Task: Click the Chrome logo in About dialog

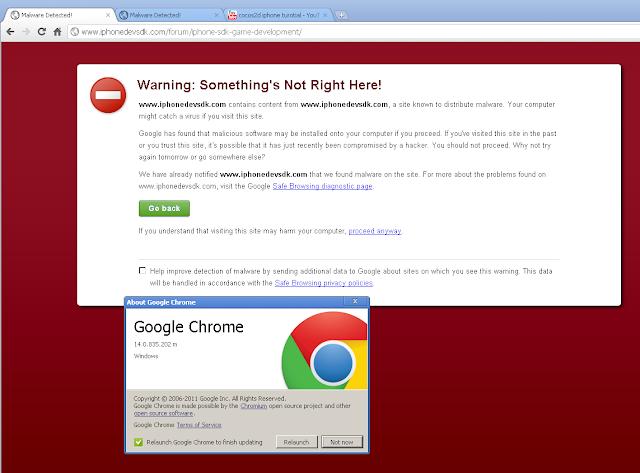Action: (x=325, y=350)
